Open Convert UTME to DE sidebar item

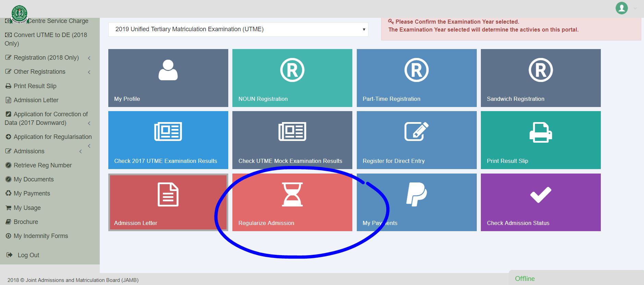(46, 39)
